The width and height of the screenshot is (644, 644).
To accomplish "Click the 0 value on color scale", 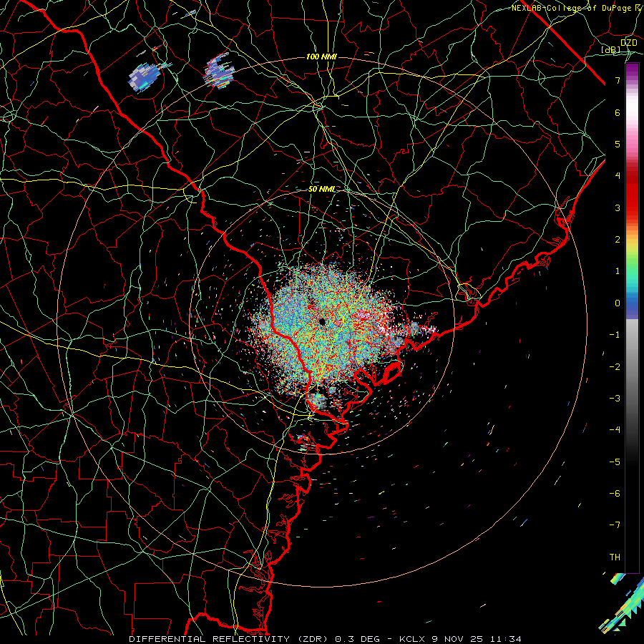I will [x=618, y=303].
